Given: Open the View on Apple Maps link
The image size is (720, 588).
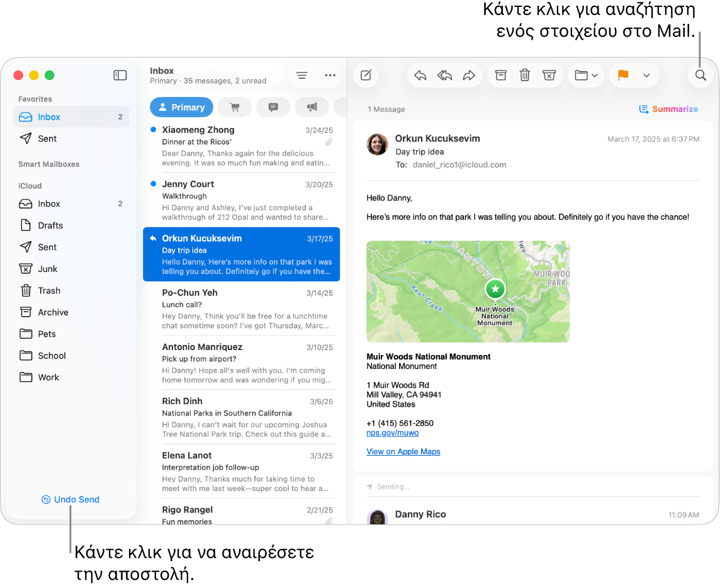Looking at the screenshot, I should 403,451.
